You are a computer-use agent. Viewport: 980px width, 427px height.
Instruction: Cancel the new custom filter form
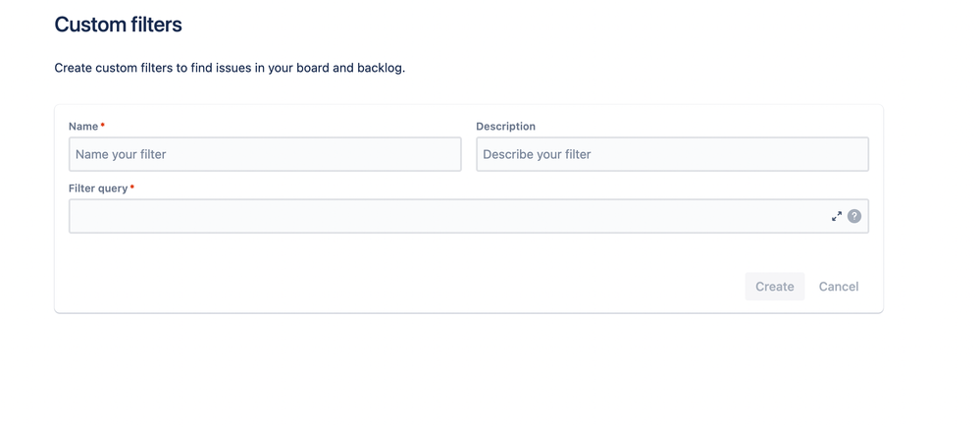(x=839, y=287)
